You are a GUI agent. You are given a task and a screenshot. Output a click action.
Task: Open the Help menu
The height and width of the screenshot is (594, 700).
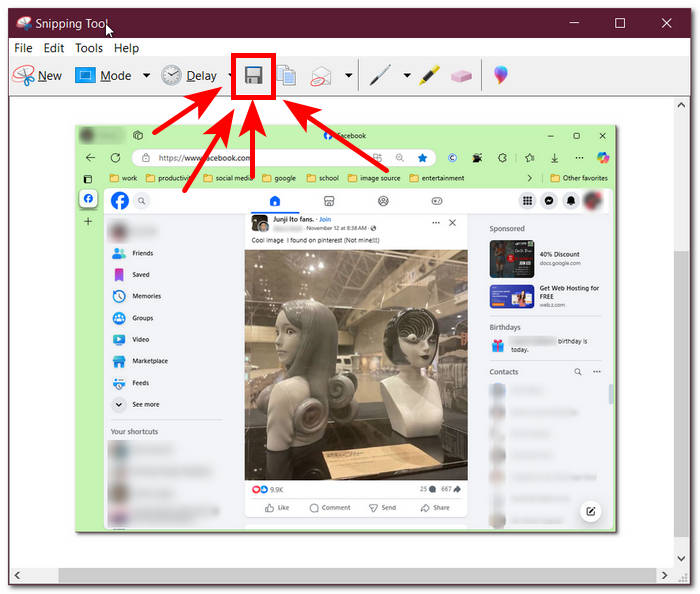[126, 48]
